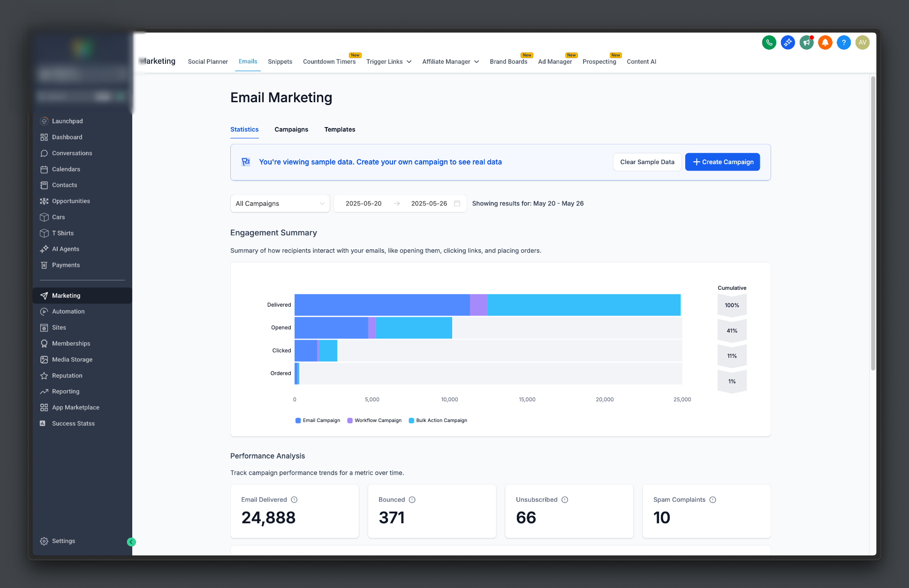Open the orange notifications bell
Screen dimensions: 909x588
[825, 43]
